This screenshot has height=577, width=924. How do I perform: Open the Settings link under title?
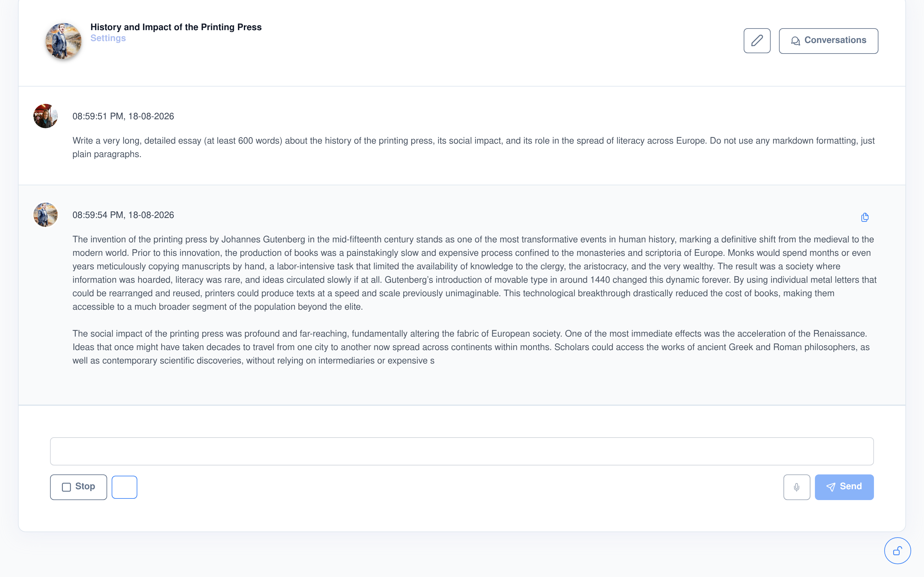click(108, 38)
